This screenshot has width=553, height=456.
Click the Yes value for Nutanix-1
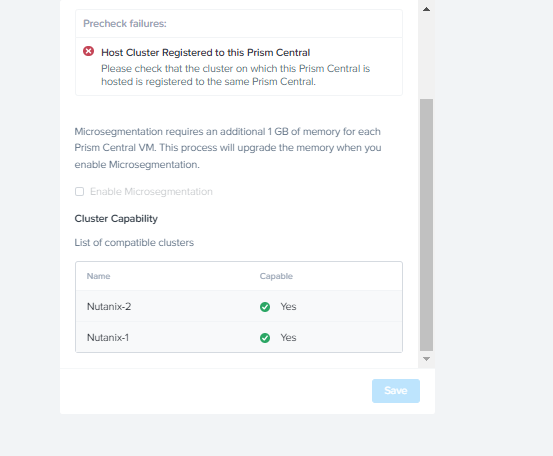(288, 338)
